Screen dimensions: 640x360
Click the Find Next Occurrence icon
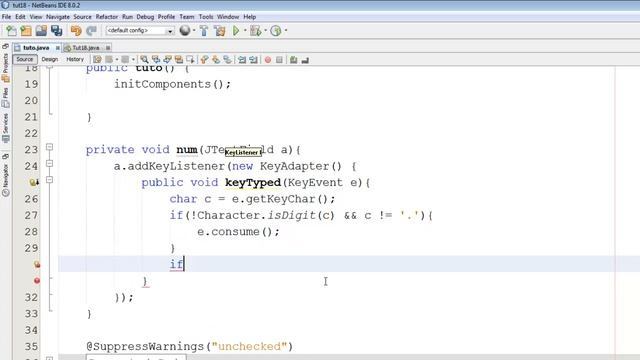(x=167, y=60)
